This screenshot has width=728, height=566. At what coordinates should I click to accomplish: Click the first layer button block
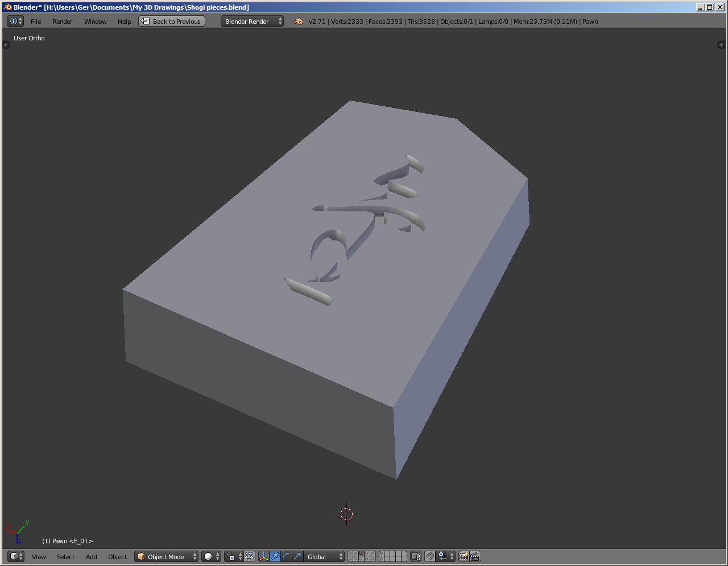[362, 556]
